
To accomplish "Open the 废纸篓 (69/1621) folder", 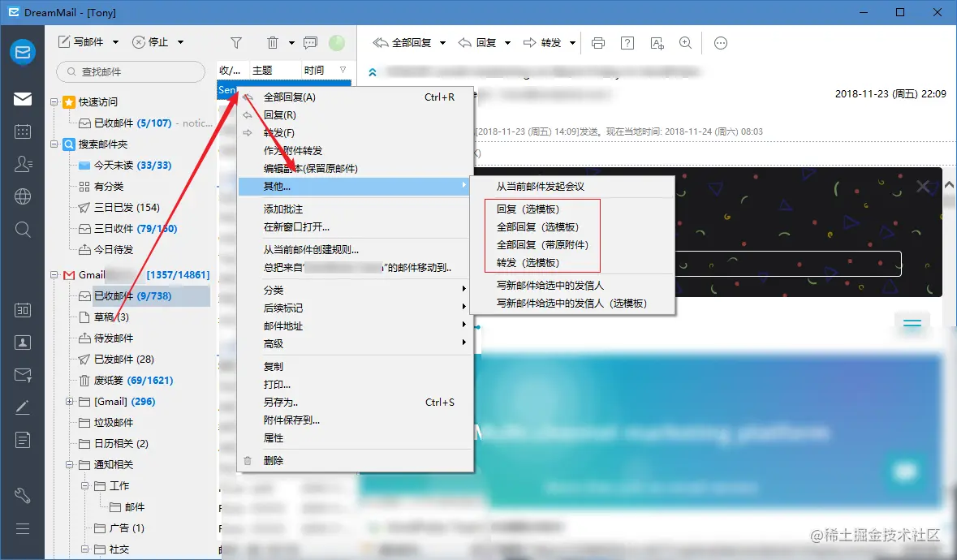I will (x=127, y=381).
